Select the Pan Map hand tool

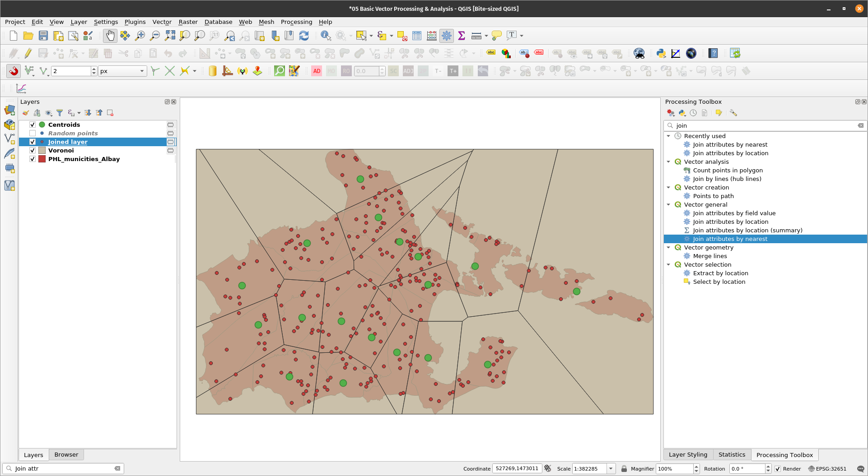[110, 36]
